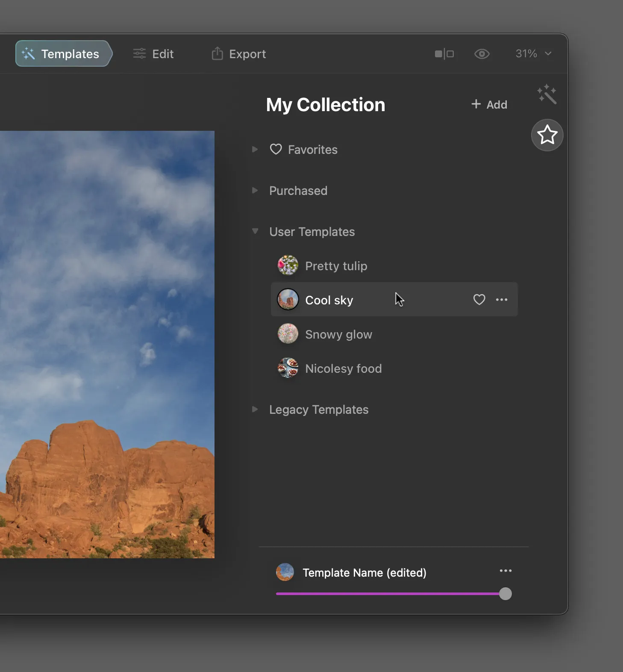The image size is (623, 672).
Task: Click the current template thumbnail at bottom
Action: 285,572
